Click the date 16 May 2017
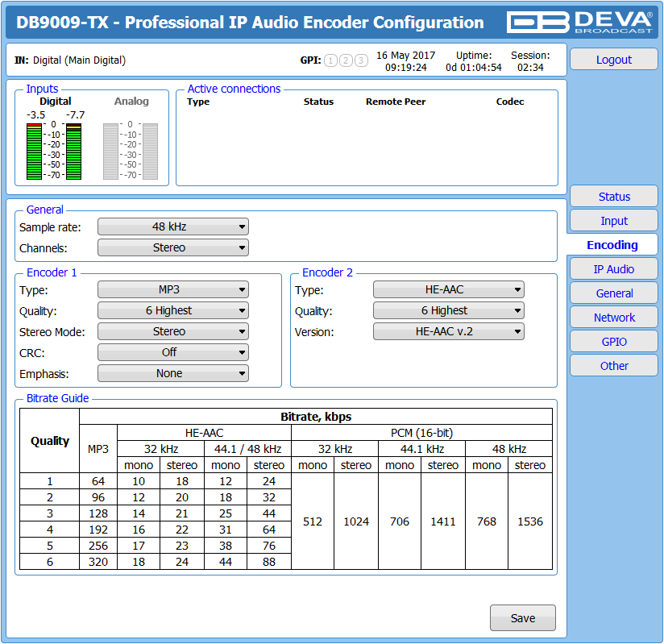Image resolution: width=664 pixels, height=644 pixels. pyautogui.click(x=405, y=56)
